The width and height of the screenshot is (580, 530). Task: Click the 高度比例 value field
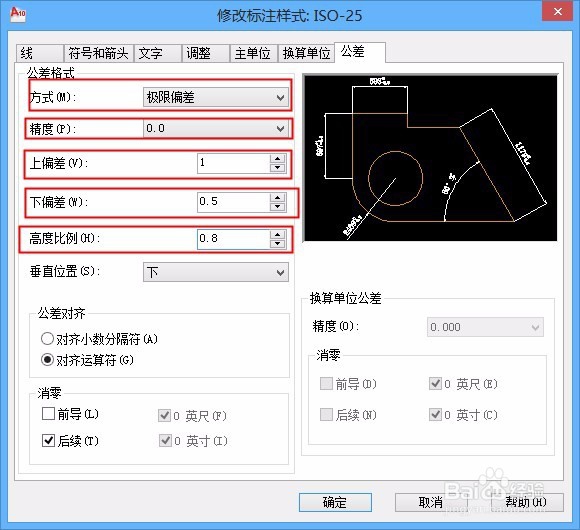[x=233, y=239]
